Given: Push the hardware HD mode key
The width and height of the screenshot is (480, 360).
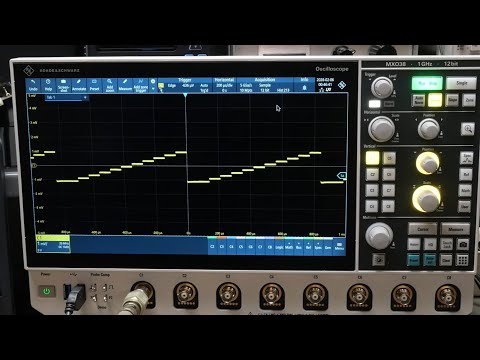Looking at the screenshot, I should coord(430,245).
